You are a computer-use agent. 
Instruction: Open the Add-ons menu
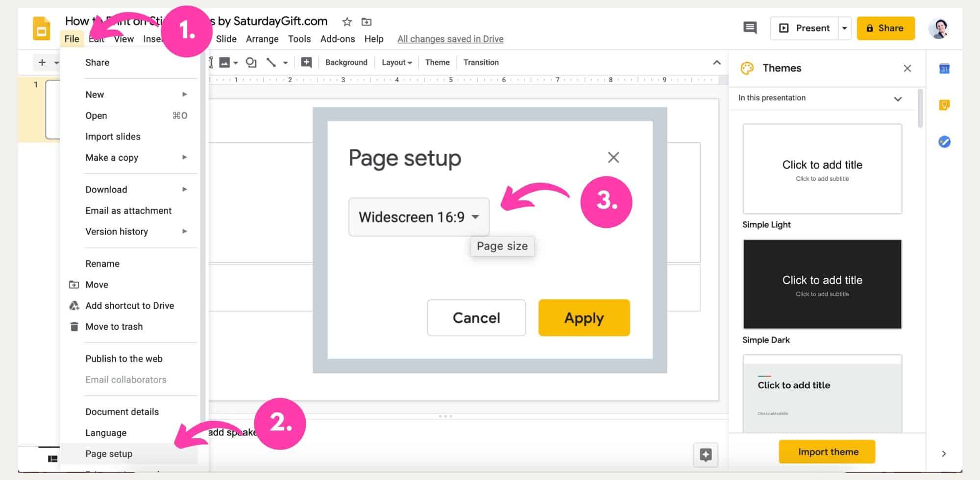click(x=337, y=39)
